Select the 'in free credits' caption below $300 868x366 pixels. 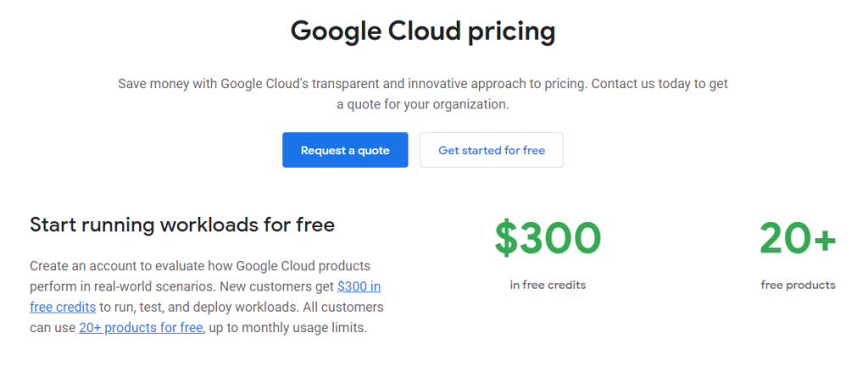[548, 286]
